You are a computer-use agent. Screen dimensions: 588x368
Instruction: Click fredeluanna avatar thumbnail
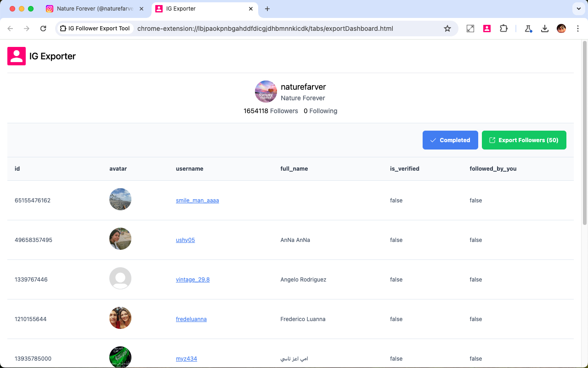click(x=120, y=318)
